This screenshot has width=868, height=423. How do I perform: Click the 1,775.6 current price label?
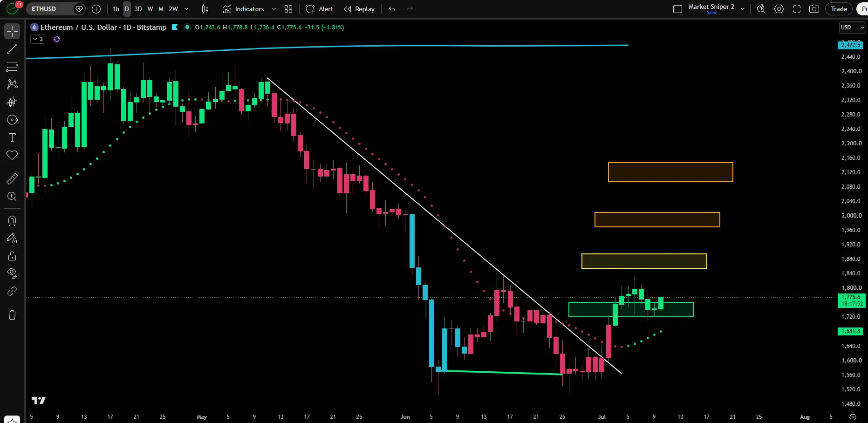[x=851, y=300]
